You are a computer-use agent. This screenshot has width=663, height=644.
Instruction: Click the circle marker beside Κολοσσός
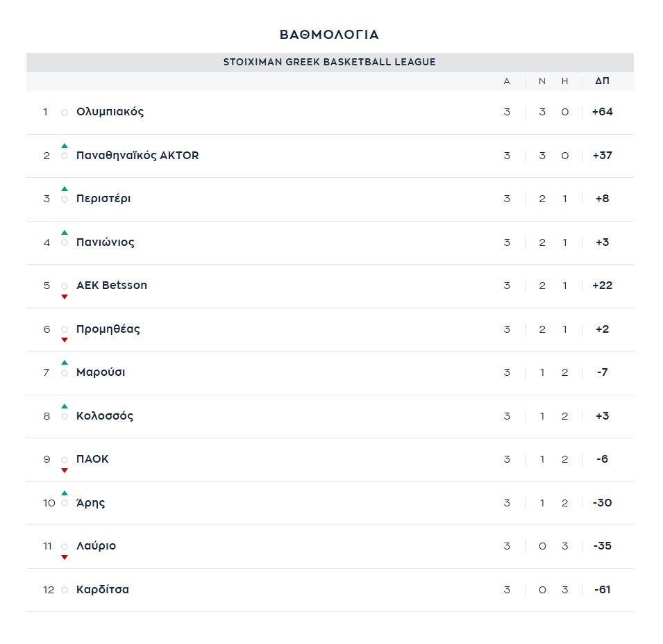point(65,416)
